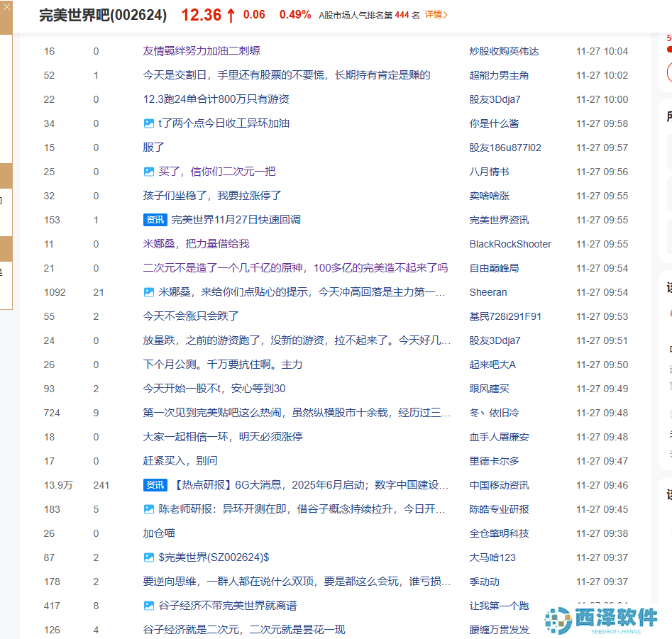View author profile 超能力男主角

click(x=499, y=75)
